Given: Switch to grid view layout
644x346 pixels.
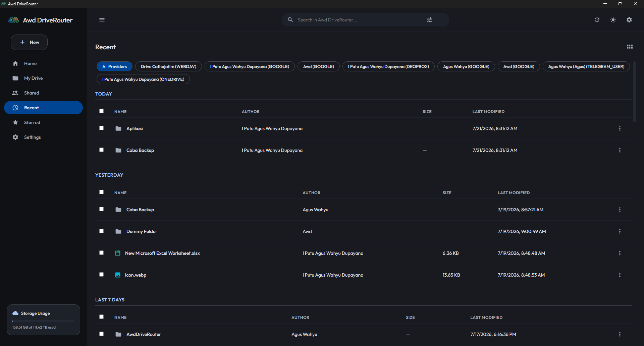Looking at the screenshot, I should [x=630, y=47].
